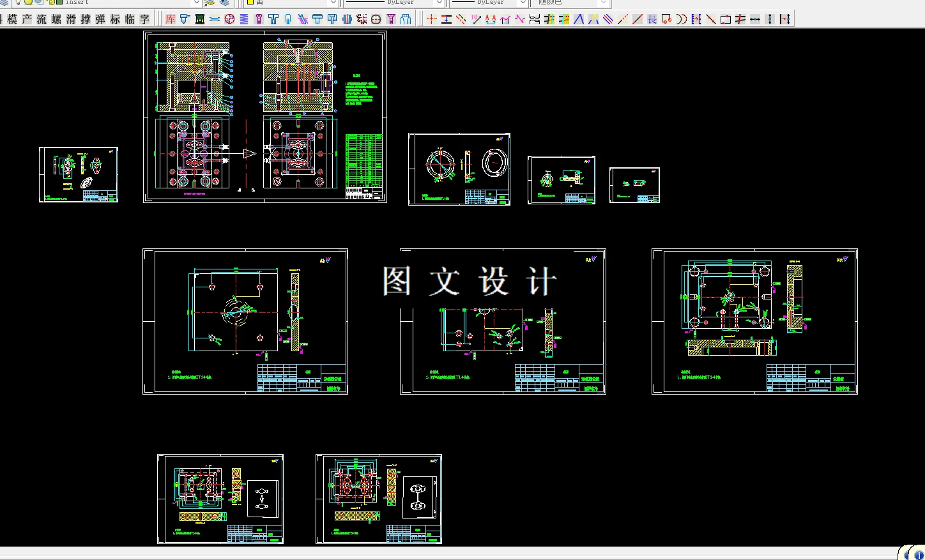Screen dimensions: 925x560
Task: Click the red rectangle corner icon
Action: tap(725, 19)
